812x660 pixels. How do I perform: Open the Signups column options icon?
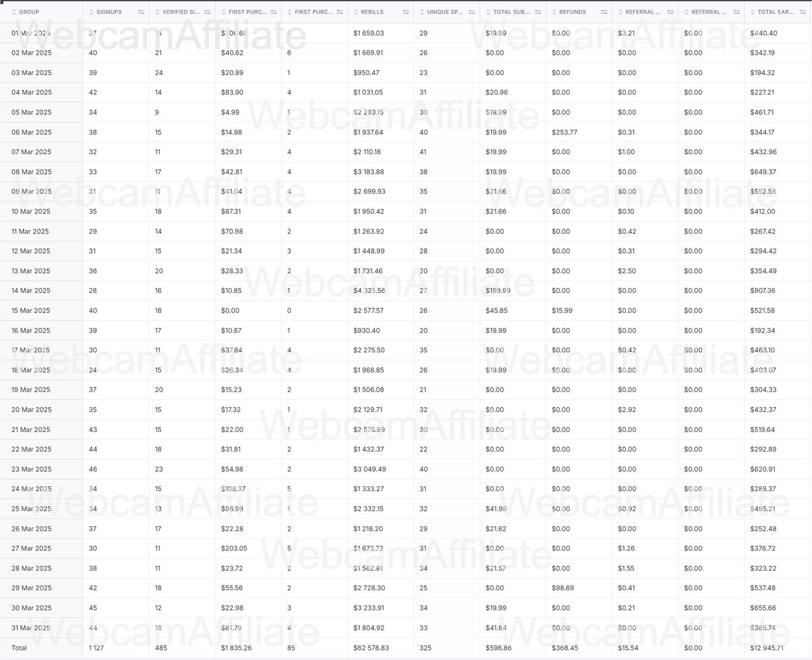pyautogui.click(x=141, y=12)
